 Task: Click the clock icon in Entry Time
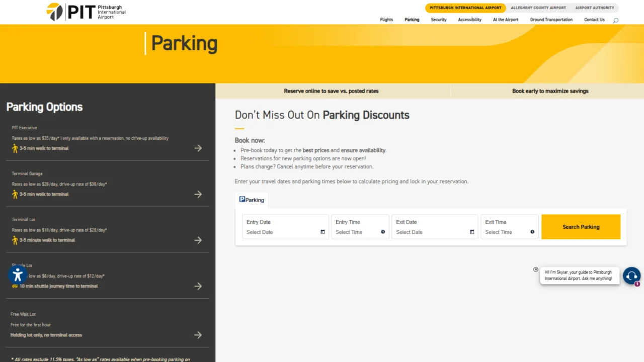[383, 232]
